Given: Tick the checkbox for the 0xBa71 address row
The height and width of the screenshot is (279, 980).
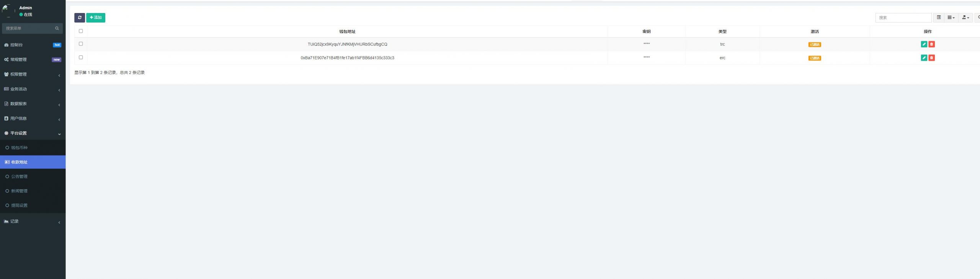Looking at the screenshot, I should coord(81,57).
